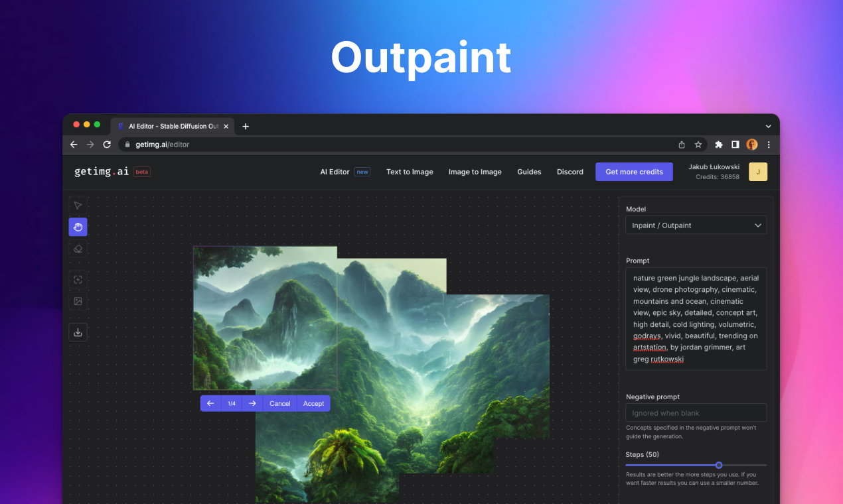843x504 pixels.
Task: Select the arrow selection tool
Action: pos(78,206)
